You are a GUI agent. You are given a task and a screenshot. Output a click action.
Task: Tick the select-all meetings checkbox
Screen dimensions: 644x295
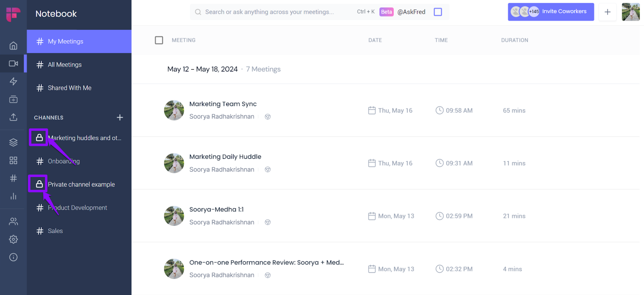coord(159,40)
